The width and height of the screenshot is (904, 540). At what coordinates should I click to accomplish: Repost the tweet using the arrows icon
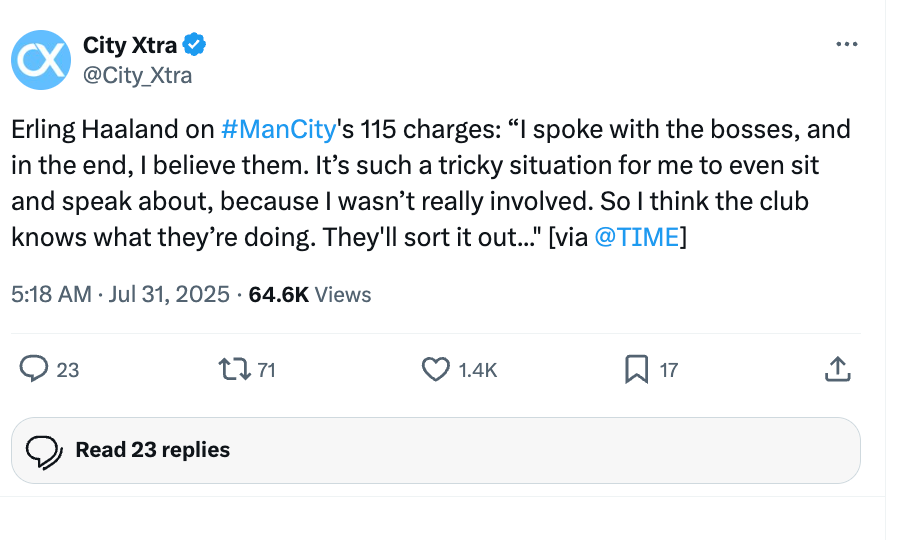tap(233, 369)
